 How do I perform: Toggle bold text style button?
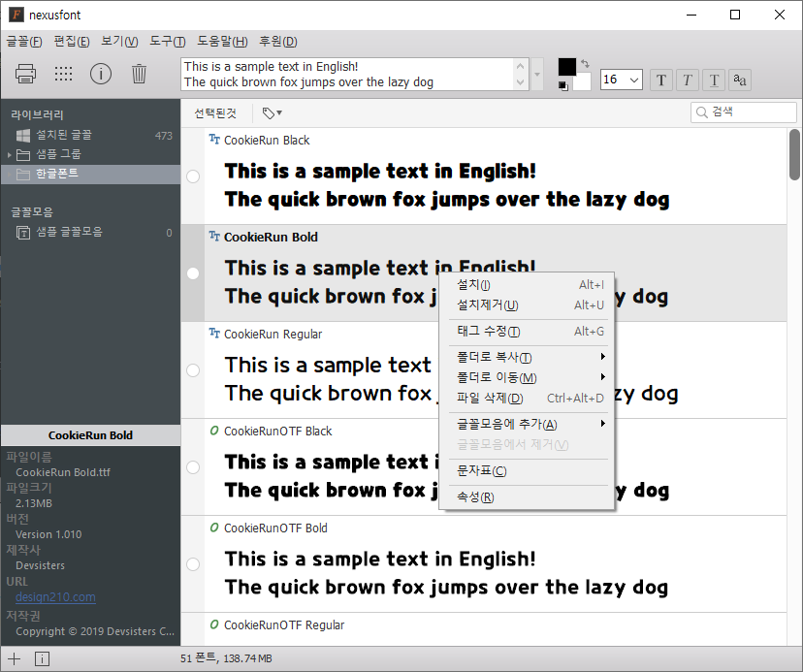tap(661, 80)
